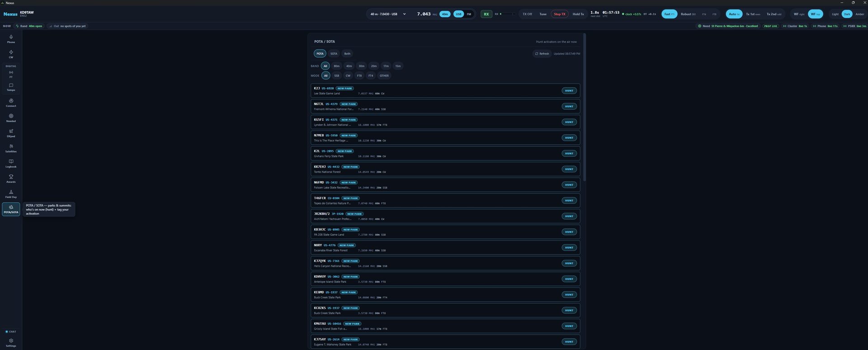Click the Refresh button
Viewport: 868px width, 350px height.
pyautogui.click(x=542, y=54)
